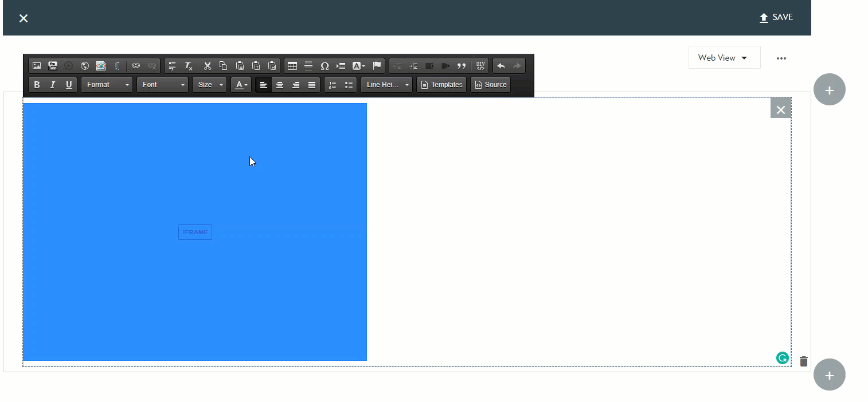Click the insert link icon
The width and height of the screenshot is (868, 402).
136,66
